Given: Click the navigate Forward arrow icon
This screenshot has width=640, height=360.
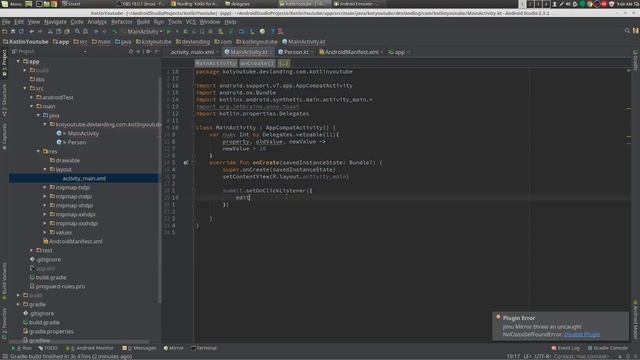Looking at the screenshot, I should coord(104,31).
